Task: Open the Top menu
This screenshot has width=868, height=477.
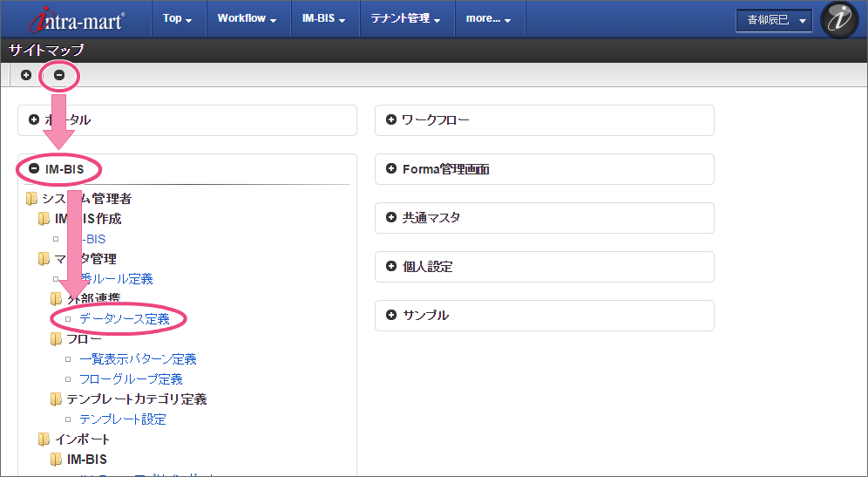Action: pyautogui.click(x=178, y=18)
